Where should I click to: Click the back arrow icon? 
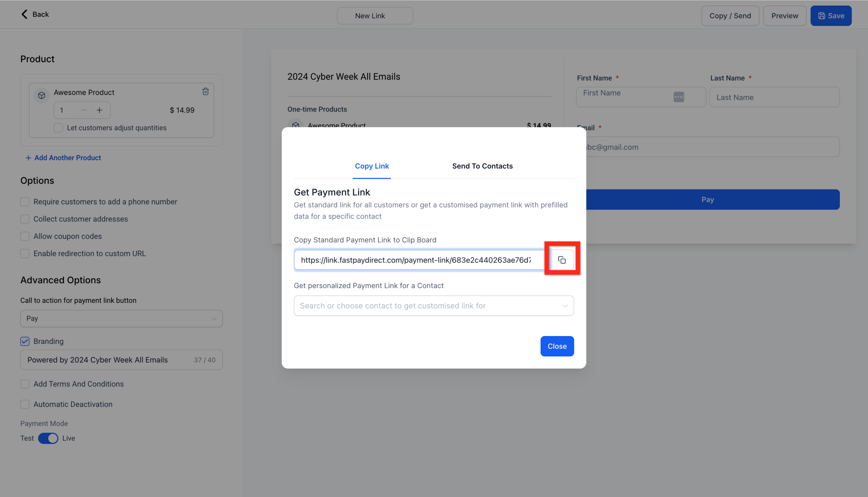[x=24, y=14]
